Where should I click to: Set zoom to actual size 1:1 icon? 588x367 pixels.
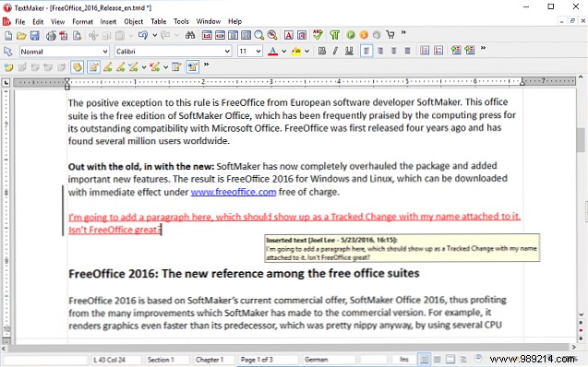[x=207, y=36]
